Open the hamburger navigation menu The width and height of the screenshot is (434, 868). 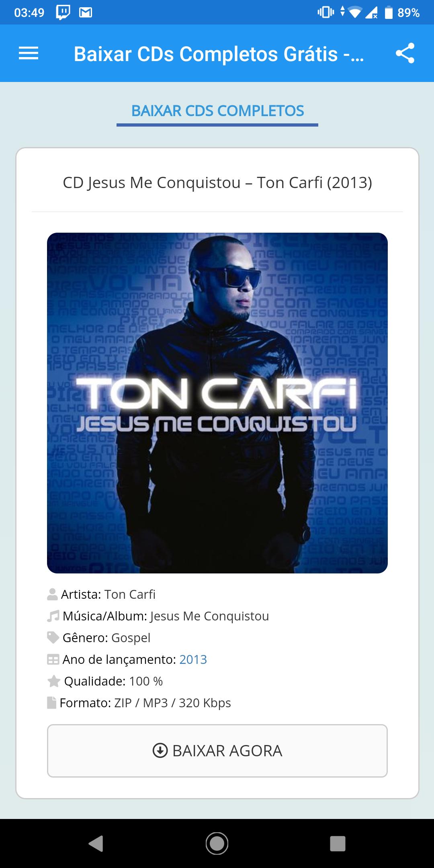click(x=29, y=53)
